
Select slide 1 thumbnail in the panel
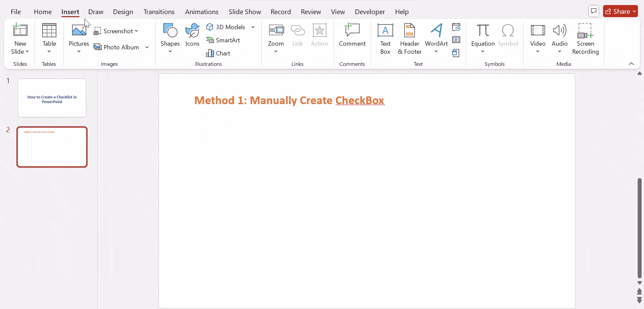tap(52, 98)
